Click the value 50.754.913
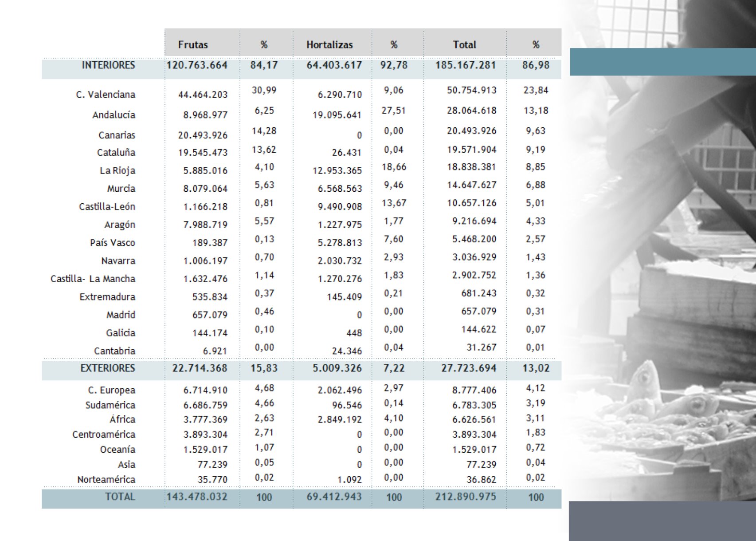Image resolution: width=756 pixels, height=541 pixels. point(471,90)
